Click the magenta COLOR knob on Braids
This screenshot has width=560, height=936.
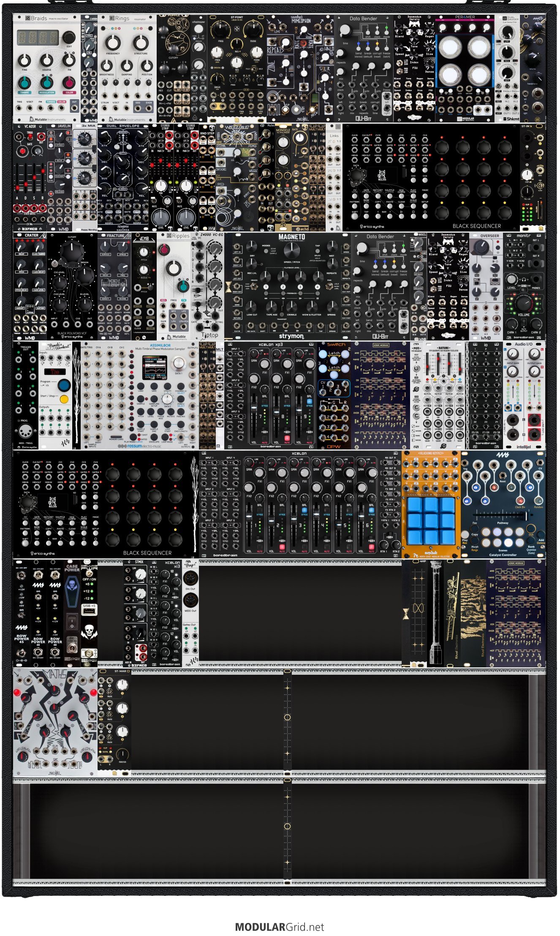69,83
